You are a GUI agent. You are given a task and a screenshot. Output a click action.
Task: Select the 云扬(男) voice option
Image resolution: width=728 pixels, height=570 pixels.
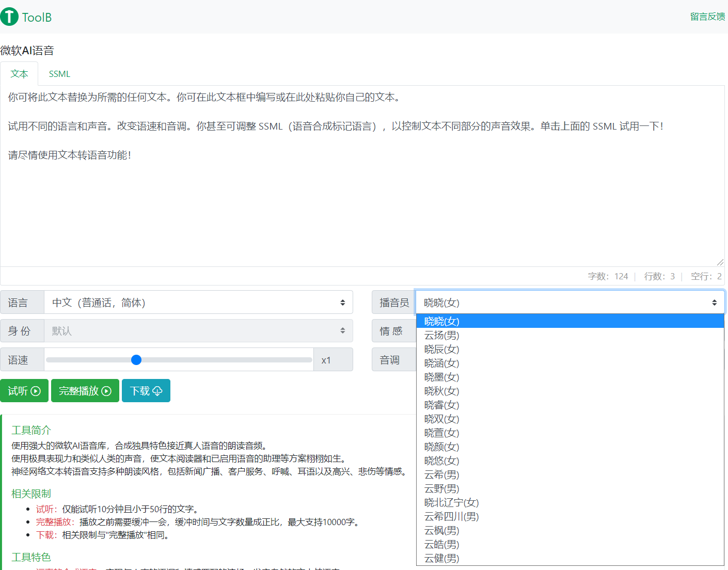441,335
